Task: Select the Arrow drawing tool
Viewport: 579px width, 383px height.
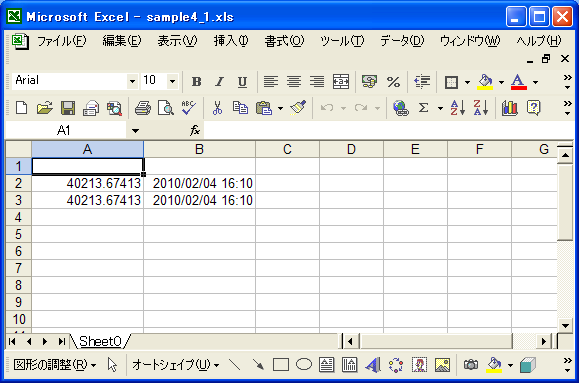Action: point(258,365)
